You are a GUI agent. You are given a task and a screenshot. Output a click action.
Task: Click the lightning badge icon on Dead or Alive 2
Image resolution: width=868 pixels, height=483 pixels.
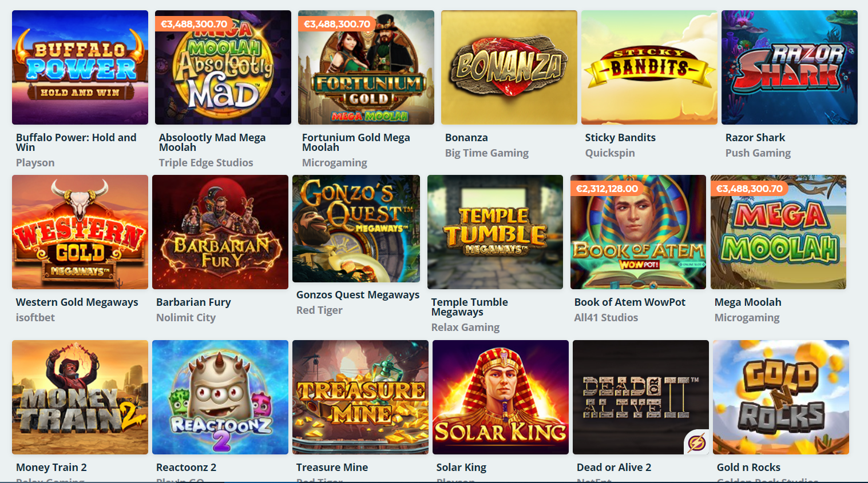coord(696,442)
